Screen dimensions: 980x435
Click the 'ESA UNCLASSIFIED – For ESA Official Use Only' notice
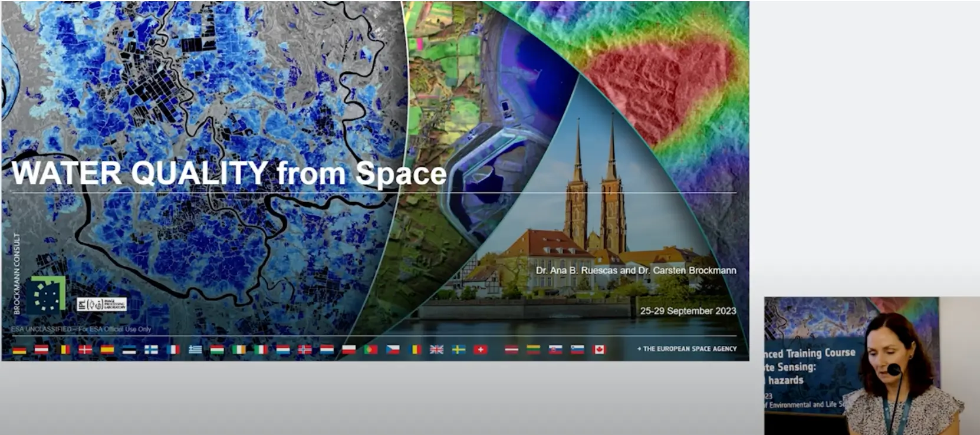[x=81, y=329]
